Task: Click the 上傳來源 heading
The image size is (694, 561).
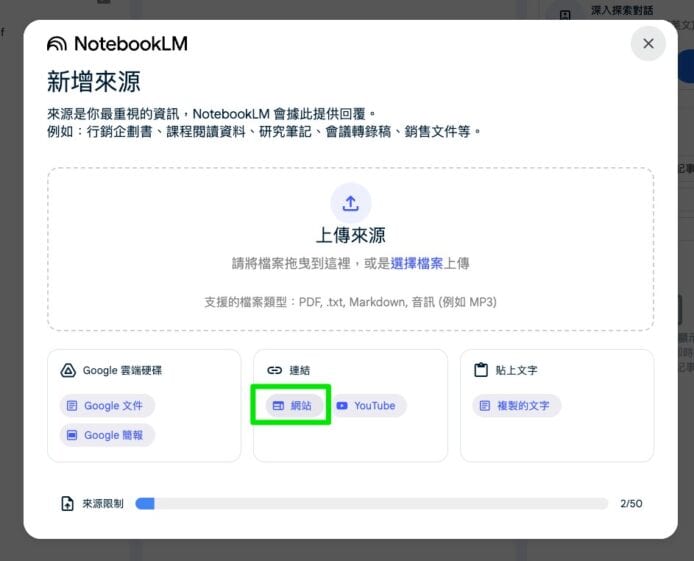Action: coord(350,236)
